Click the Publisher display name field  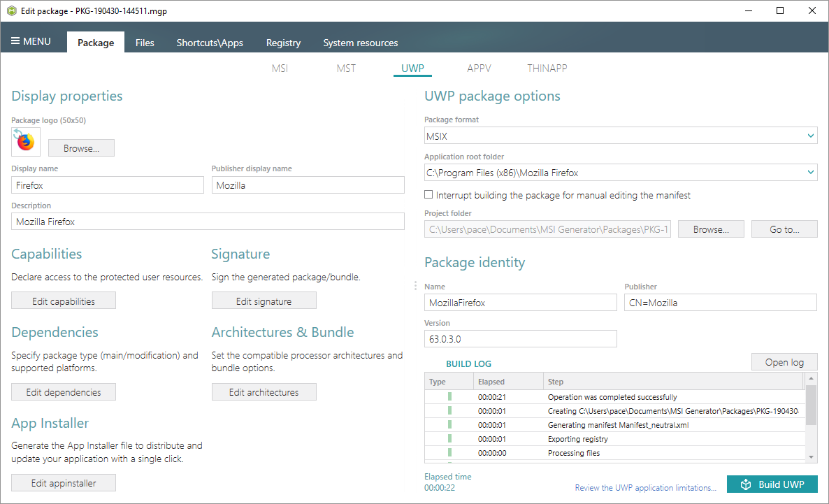click(x=308, y=185)
